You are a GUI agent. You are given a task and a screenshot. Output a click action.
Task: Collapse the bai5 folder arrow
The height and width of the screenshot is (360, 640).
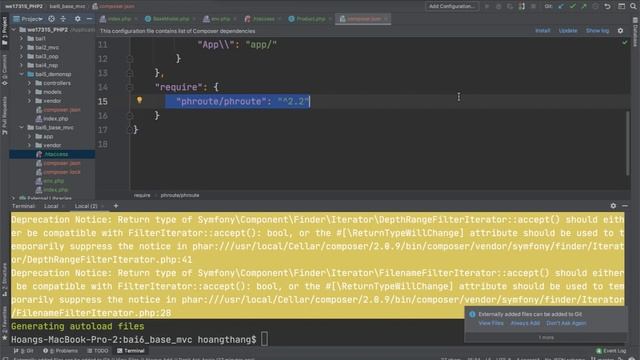click(x=22, y=74)
